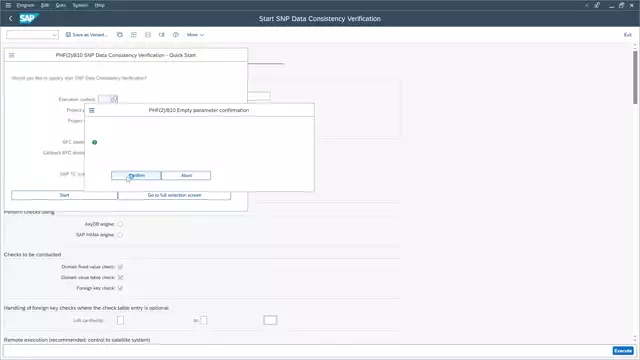Click the circular help icon in toolbar
The height and width of the screenshot is (360, 640).
[x=176, y=35]
